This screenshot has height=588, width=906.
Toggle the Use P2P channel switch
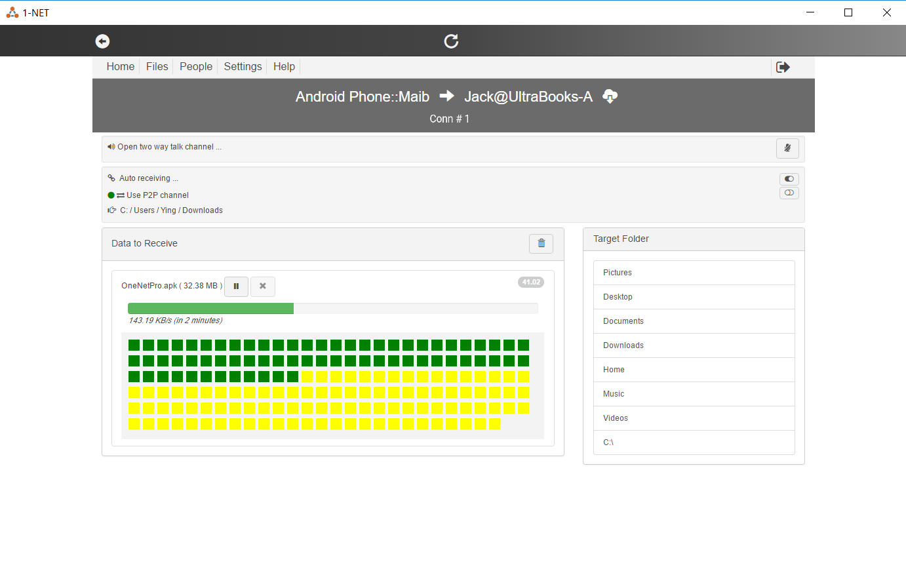point(789,193)
